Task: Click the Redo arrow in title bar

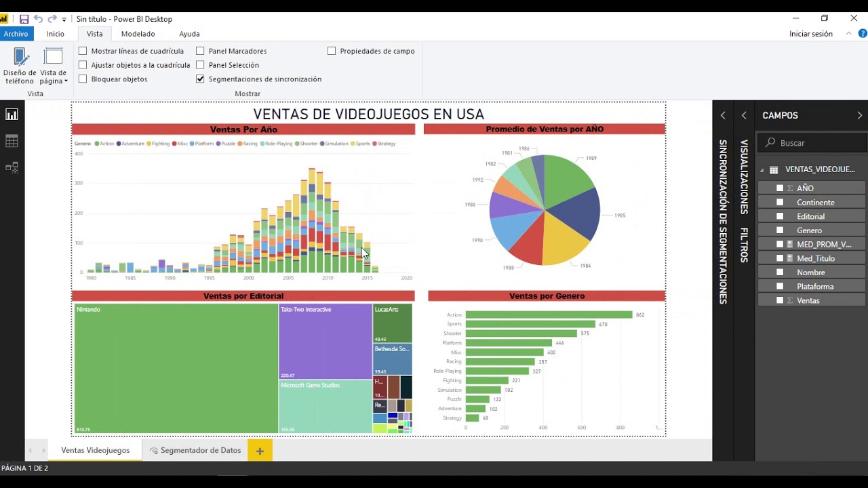Action: click(52, 19)
